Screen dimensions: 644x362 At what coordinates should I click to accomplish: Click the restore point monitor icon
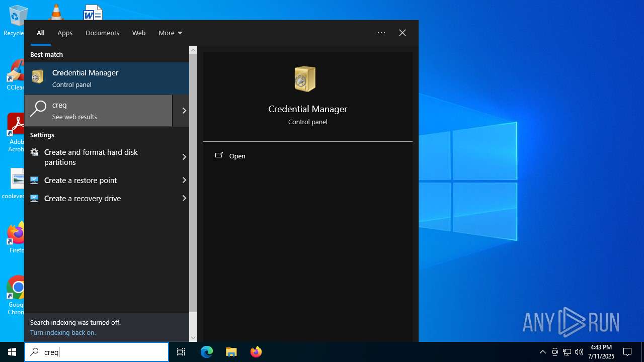tap(34, 180)
